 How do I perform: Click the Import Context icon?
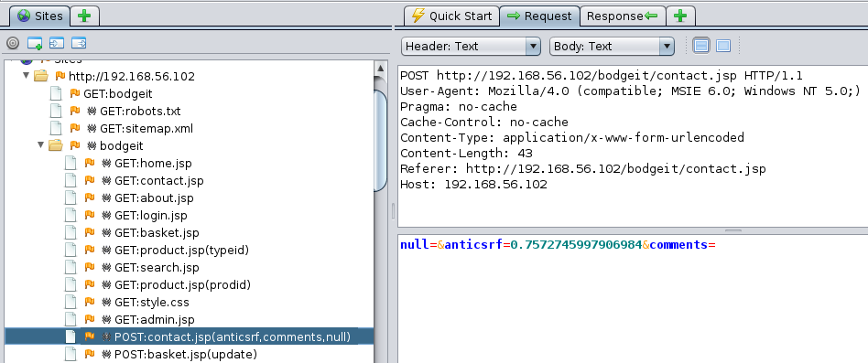tap(57, 43)
